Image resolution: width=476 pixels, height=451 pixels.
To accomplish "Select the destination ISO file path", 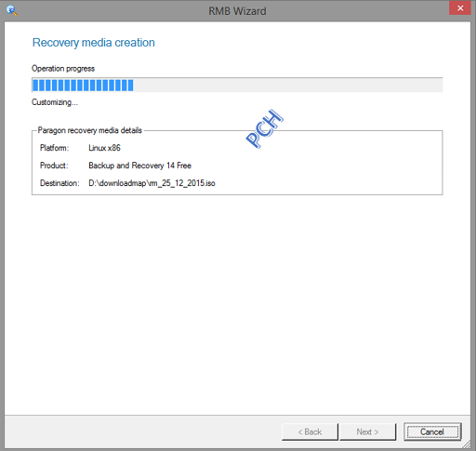I will point(152,183).
